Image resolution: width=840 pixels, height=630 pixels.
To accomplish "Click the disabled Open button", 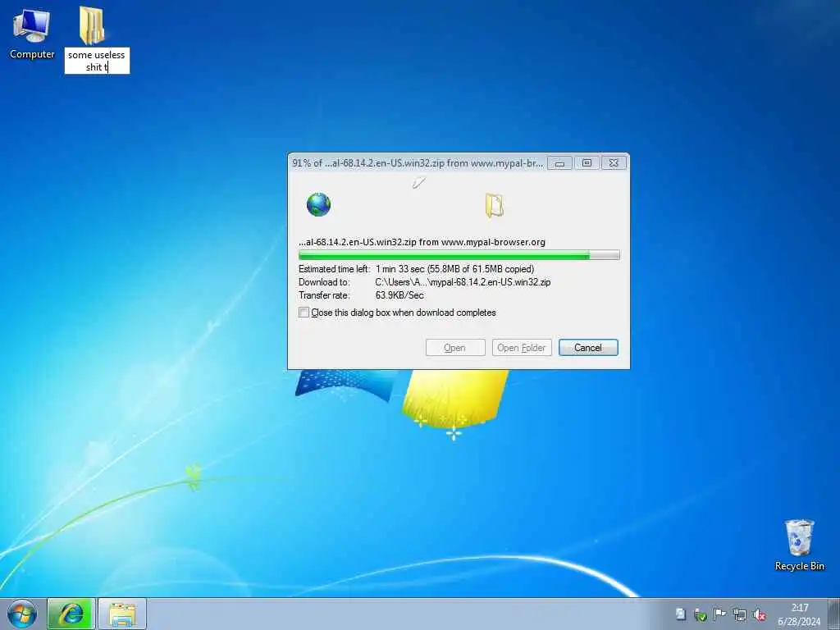I will (455, 348).
